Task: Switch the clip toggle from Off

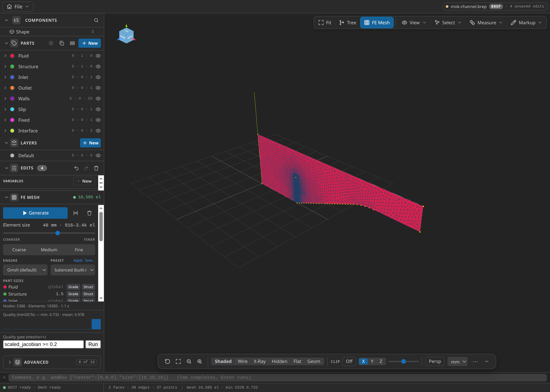Action: pos(349,361)
